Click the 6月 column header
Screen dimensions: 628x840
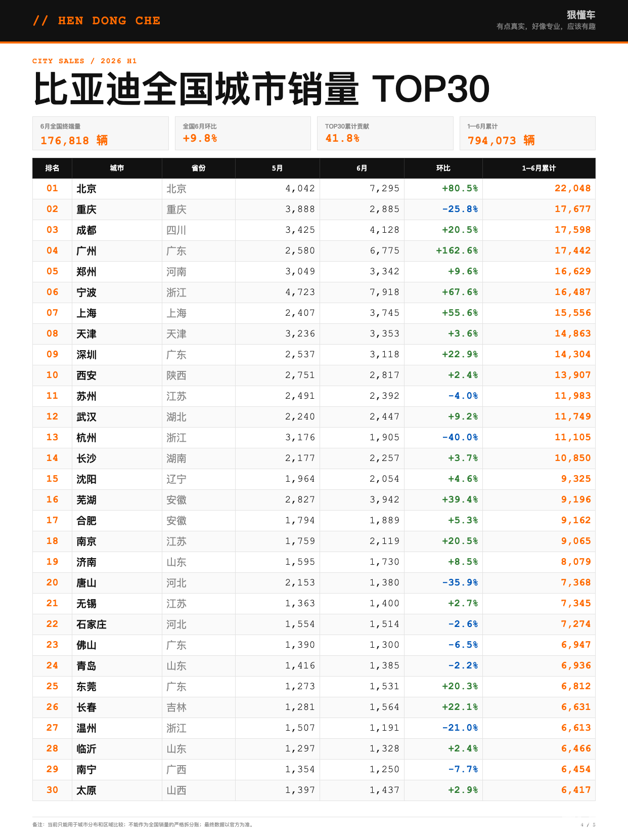click(362, 168)
